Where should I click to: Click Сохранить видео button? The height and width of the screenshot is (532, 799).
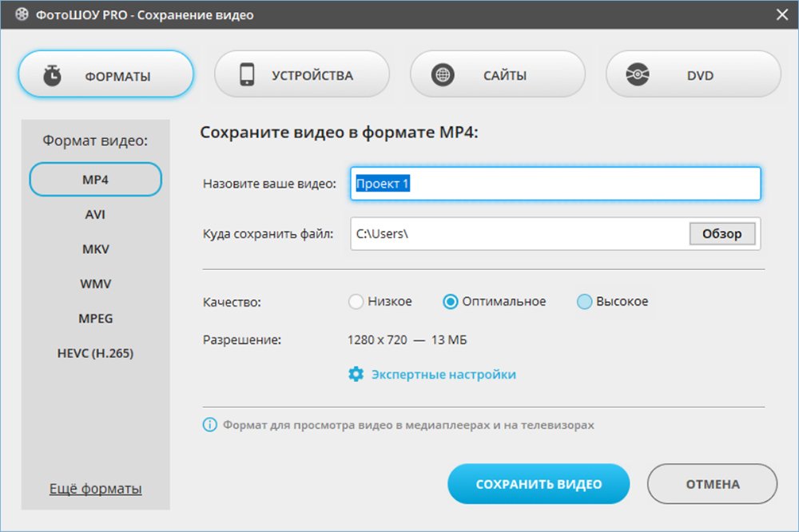coord(539,484)
